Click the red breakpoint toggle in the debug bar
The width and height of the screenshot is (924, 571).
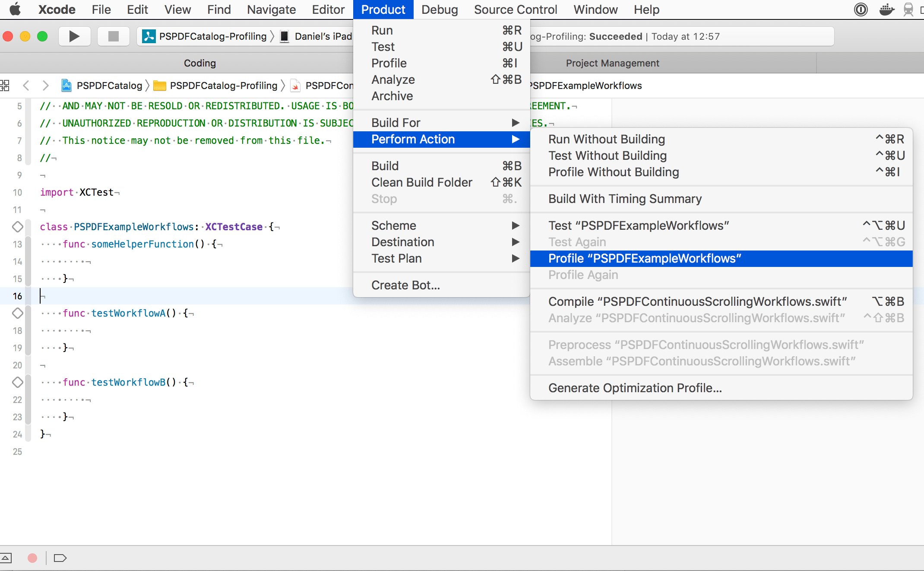click(32, 558)
